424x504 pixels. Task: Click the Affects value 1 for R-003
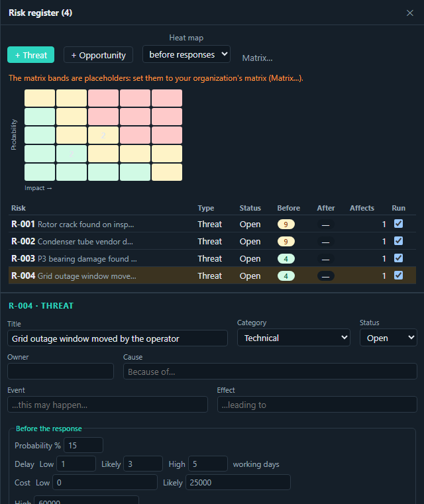click(384, 259)
